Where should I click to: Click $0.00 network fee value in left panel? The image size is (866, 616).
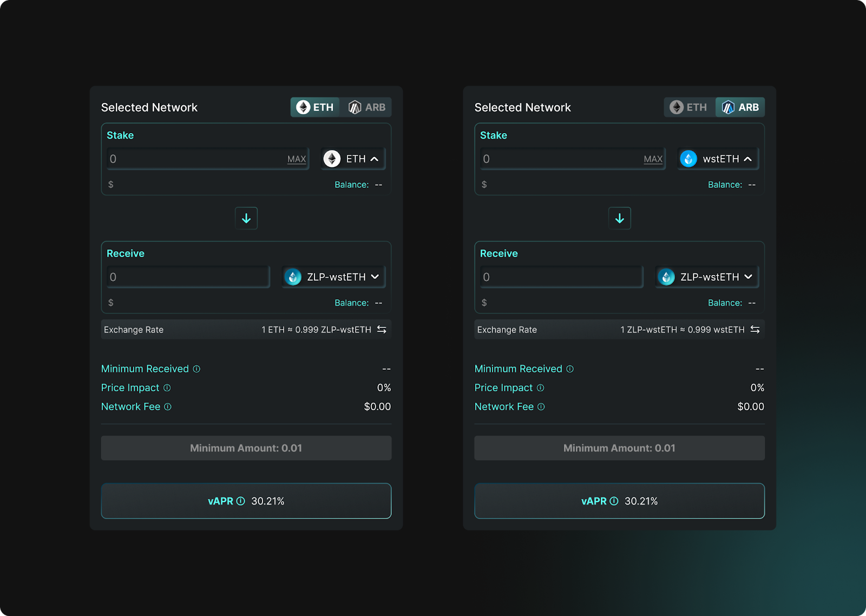click(377, 407)
